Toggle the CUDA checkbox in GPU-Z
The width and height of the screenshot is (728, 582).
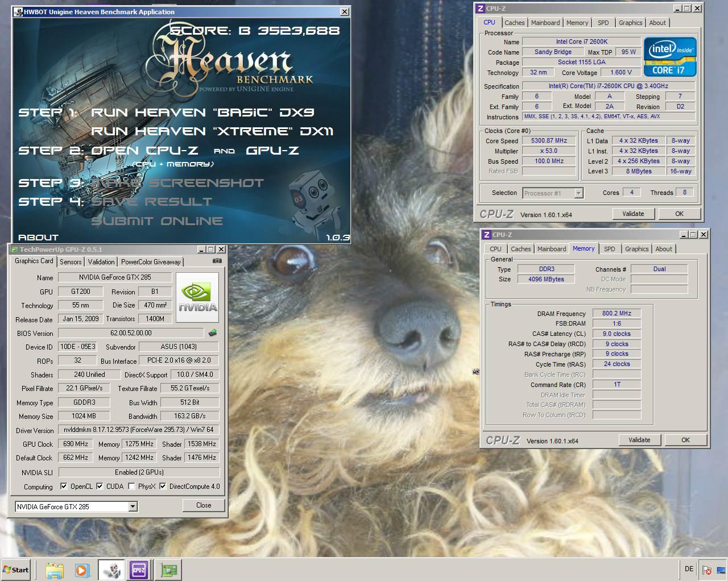pos(100,487)
